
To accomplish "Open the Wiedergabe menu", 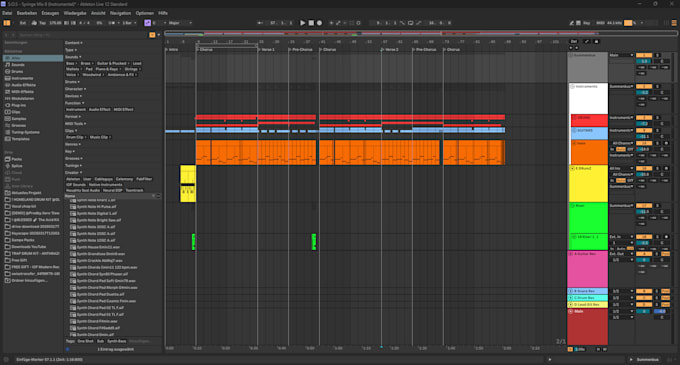I will 75,13.
